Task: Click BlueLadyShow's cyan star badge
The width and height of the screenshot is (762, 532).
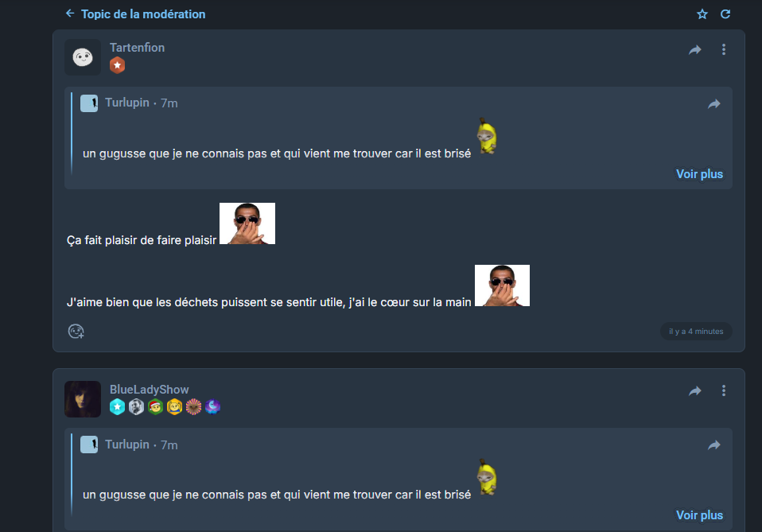Action: pyautogui.click(x=117, y=406)
